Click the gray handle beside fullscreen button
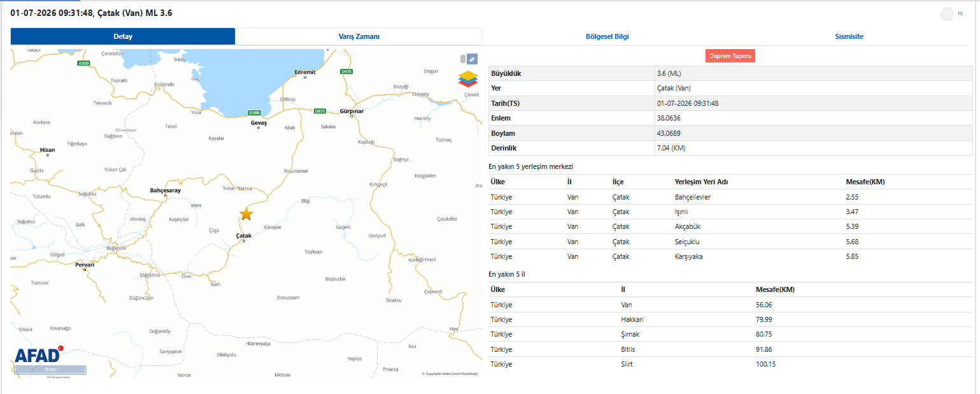 (463, 59)
